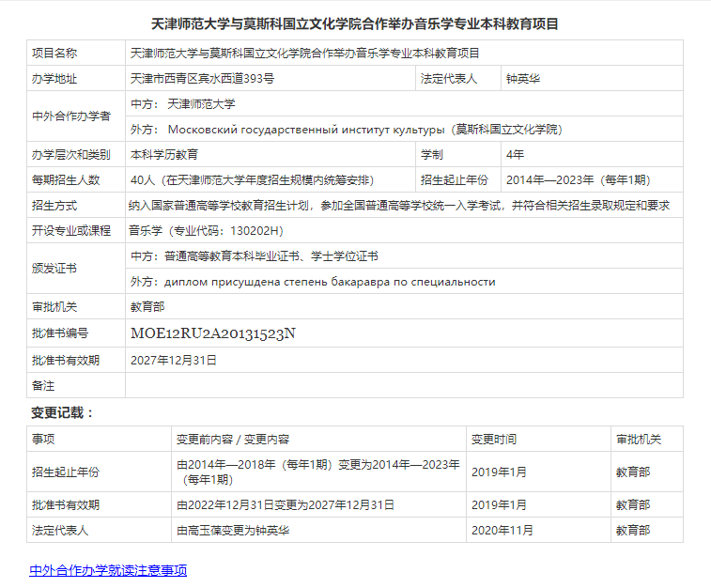Viewport: 711px width, 588px height.
Task: Click the 2014年—2023年（每年1期） value in the upper table
Action: pyautogui.click(x=579, y=180)
